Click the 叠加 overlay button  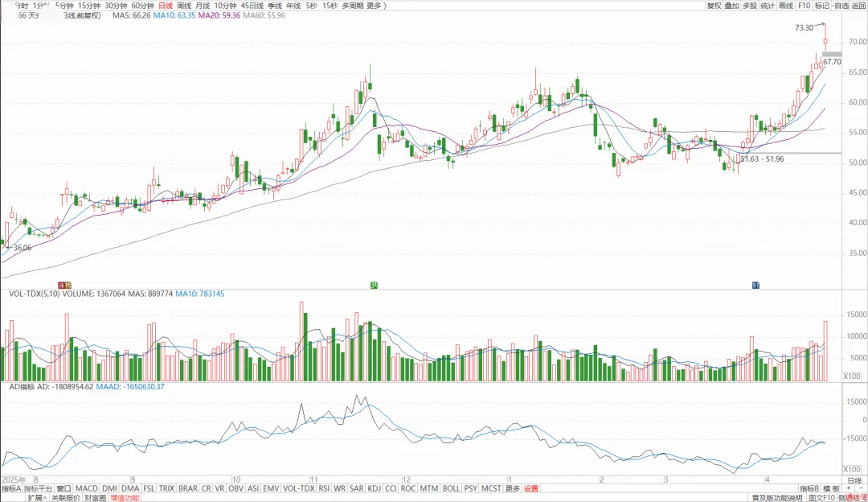click(732, 6)
